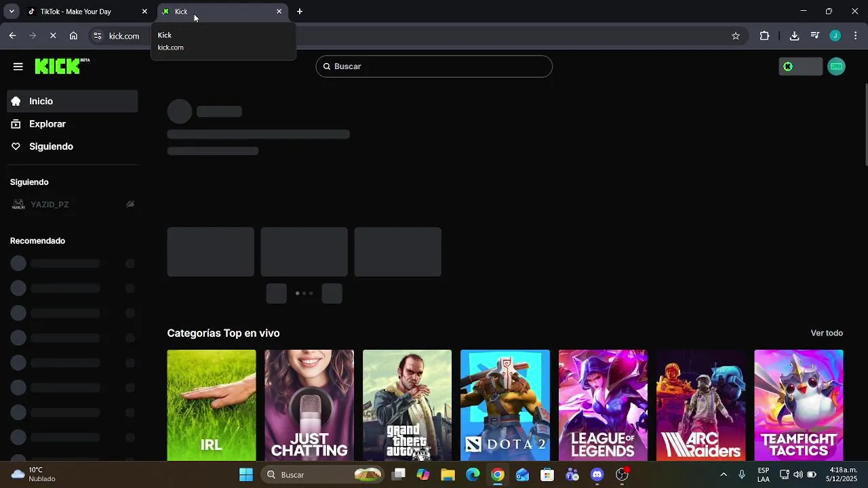Click the microphone tray icon
The width and height of the screenshot is (868, 488).
[742, 474]
